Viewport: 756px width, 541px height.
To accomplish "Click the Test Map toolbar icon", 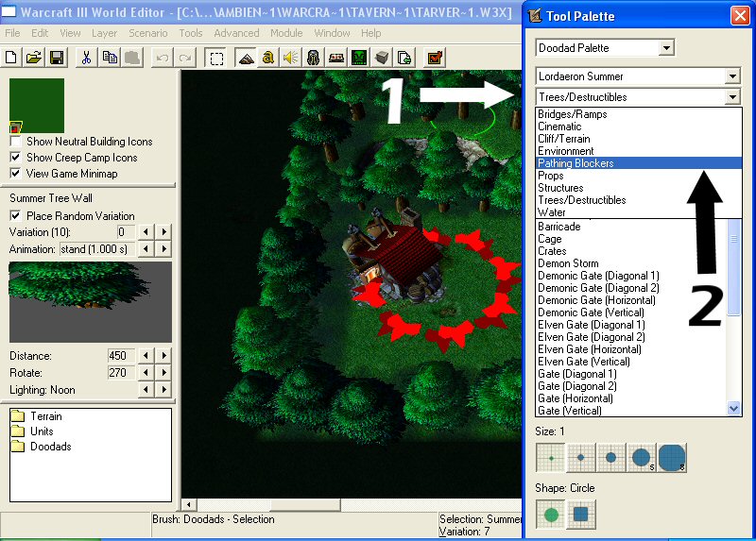I will coord(435,59).
